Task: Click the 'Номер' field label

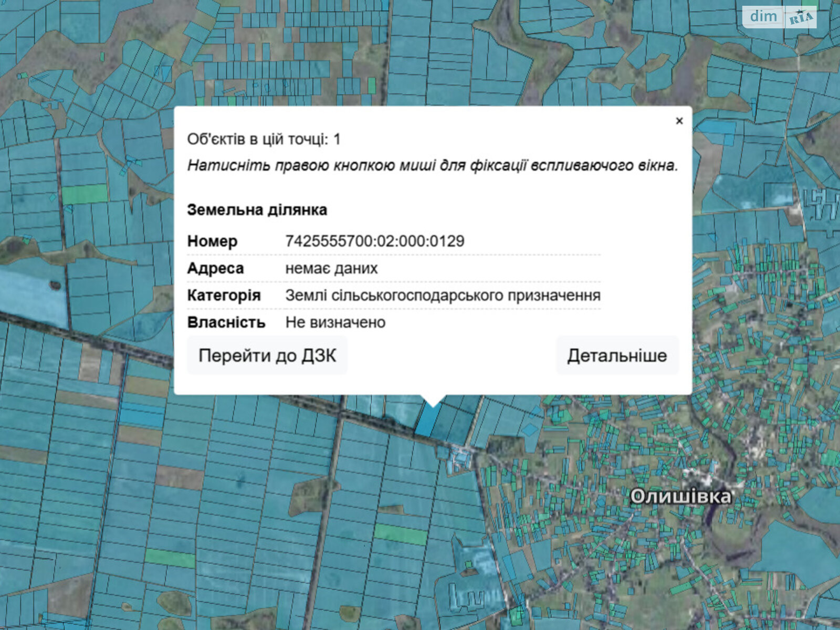Action: point(212,241)
